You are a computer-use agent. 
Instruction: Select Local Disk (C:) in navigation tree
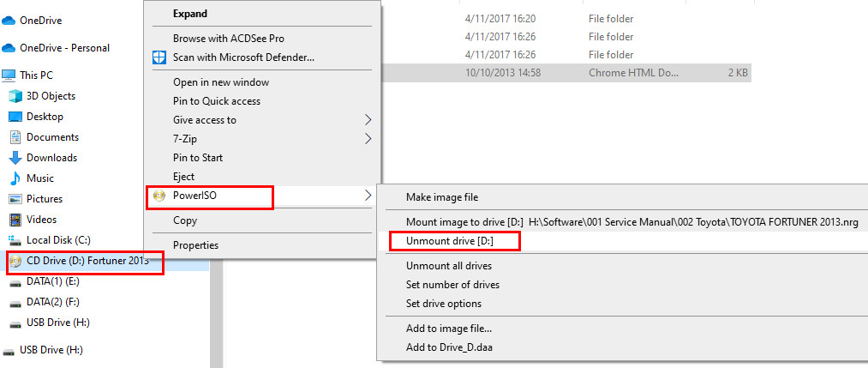point(58,240)
